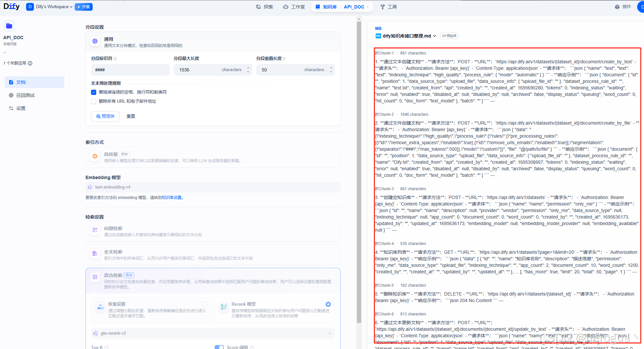
Task: Click the help icon next to 分段重叠长度
Action: coord(284,59)
